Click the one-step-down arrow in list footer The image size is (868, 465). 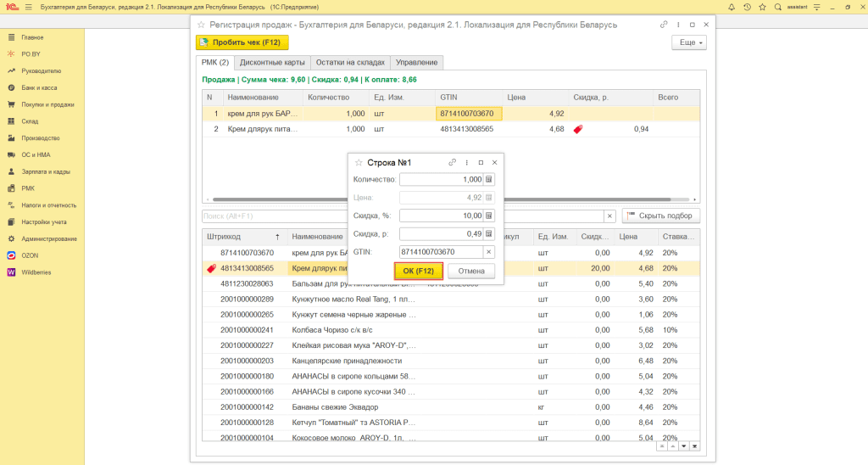684,446
